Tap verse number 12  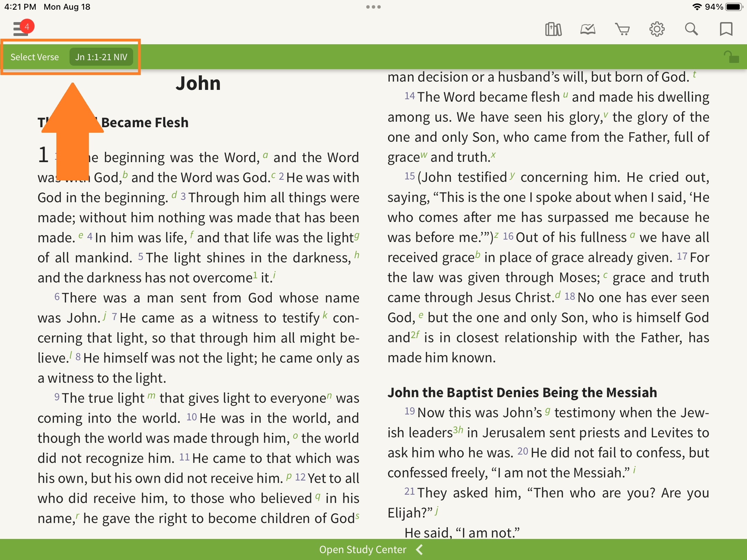point(300,477)
